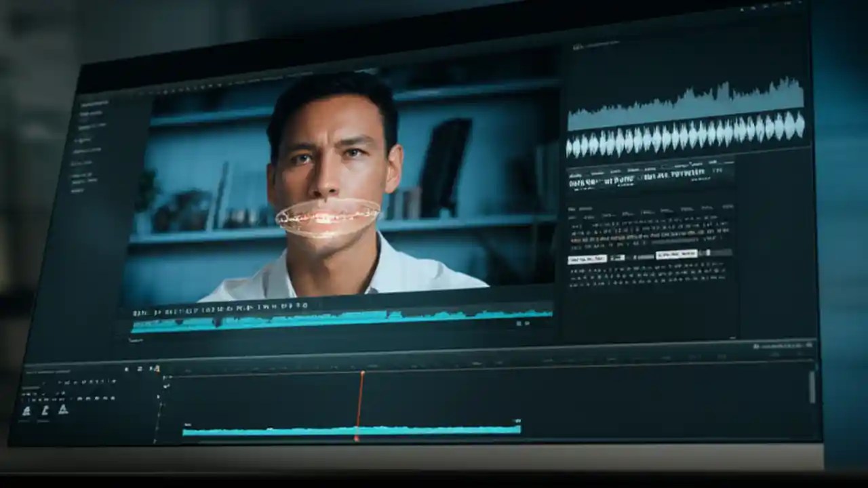Select the first triangle tool in the lower-left toolbar
Viewport: 868px width, 488px height.
tap(27, 411)
